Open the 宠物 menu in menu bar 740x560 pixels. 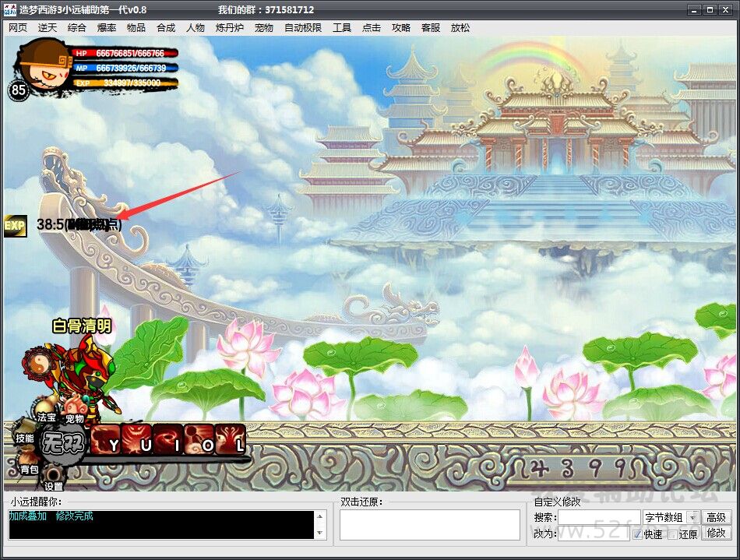click(x=264, y=28)
